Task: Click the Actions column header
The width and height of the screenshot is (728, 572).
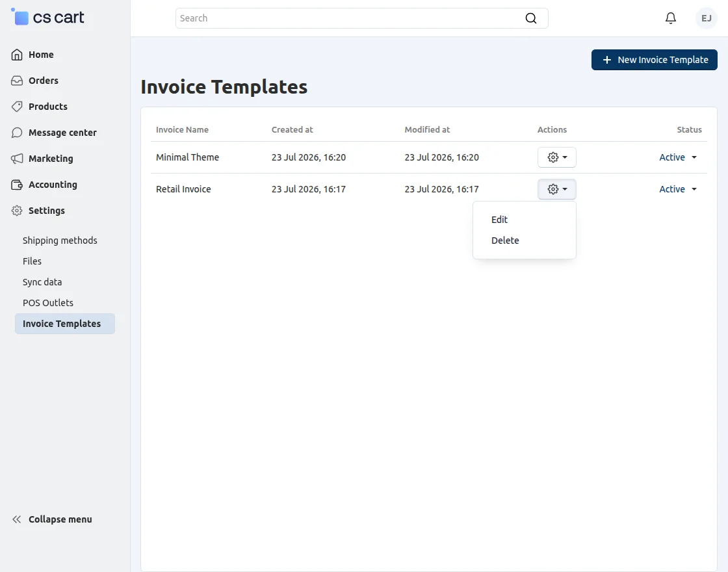Action: [552, 129]
